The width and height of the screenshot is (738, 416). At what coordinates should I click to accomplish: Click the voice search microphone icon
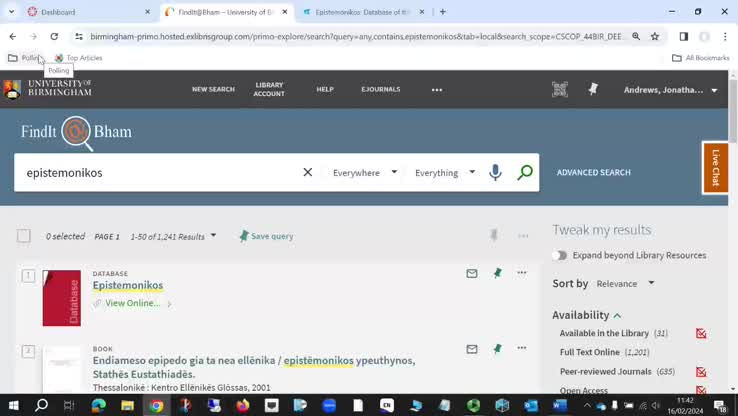(495, 172)
